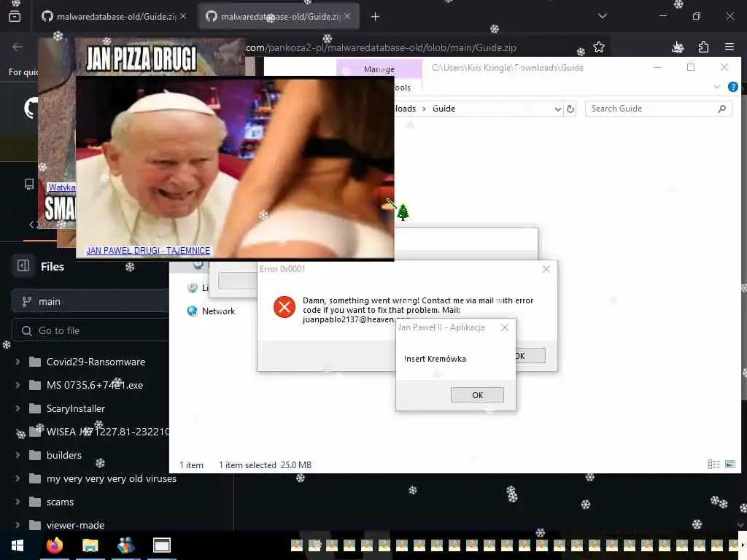Go back with browser back arrow
This screenshot has height=560, width=747.
coord(18,47)
